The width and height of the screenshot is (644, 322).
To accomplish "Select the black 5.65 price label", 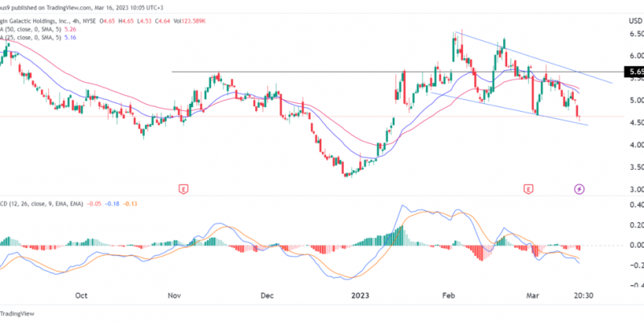I will point(634,72).
